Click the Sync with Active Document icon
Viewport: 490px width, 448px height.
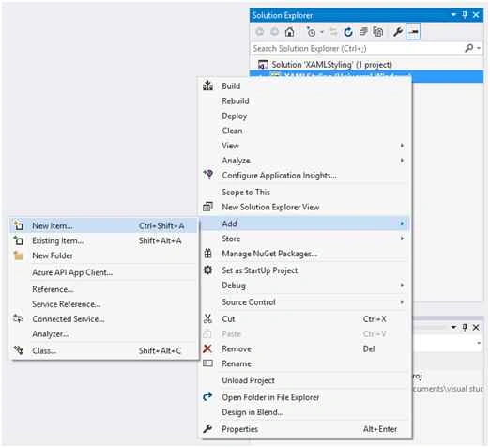(x=333, y=32)
